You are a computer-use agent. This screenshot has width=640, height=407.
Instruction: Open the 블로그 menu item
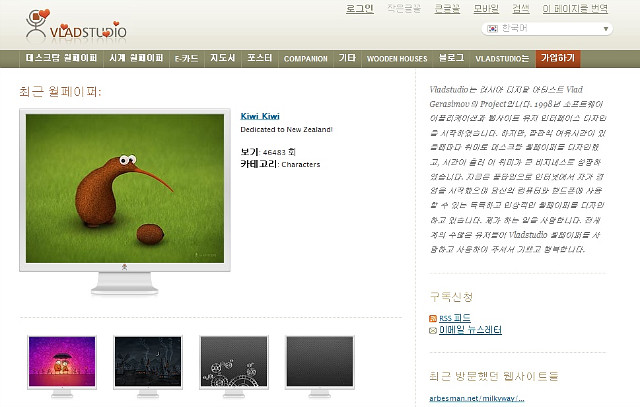click(x=451, y=58)
